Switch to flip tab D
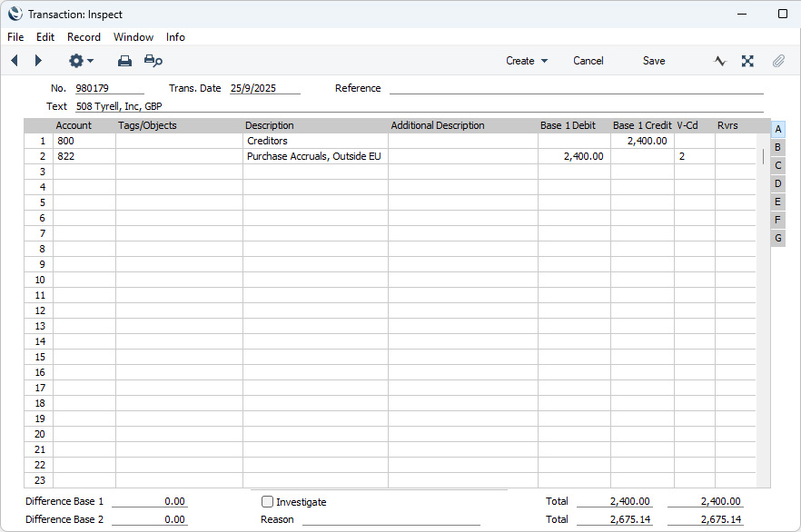Screen dimensions: 801x532 pyautogui.click(x=778, y=183)
